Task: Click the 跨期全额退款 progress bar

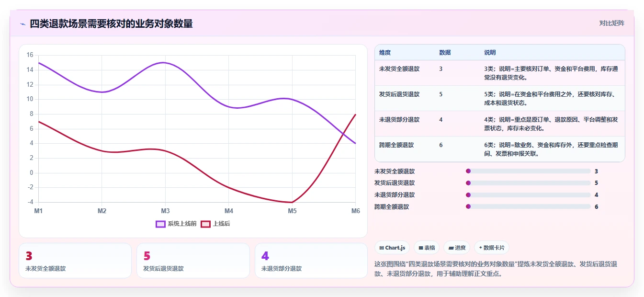Action: (528, 206)
